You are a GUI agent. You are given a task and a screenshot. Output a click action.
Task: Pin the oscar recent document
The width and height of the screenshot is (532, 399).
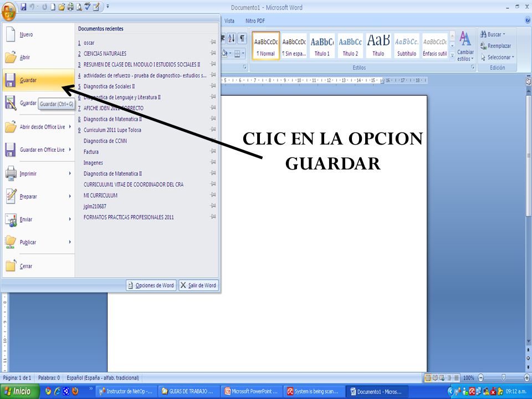coord(213,42)
